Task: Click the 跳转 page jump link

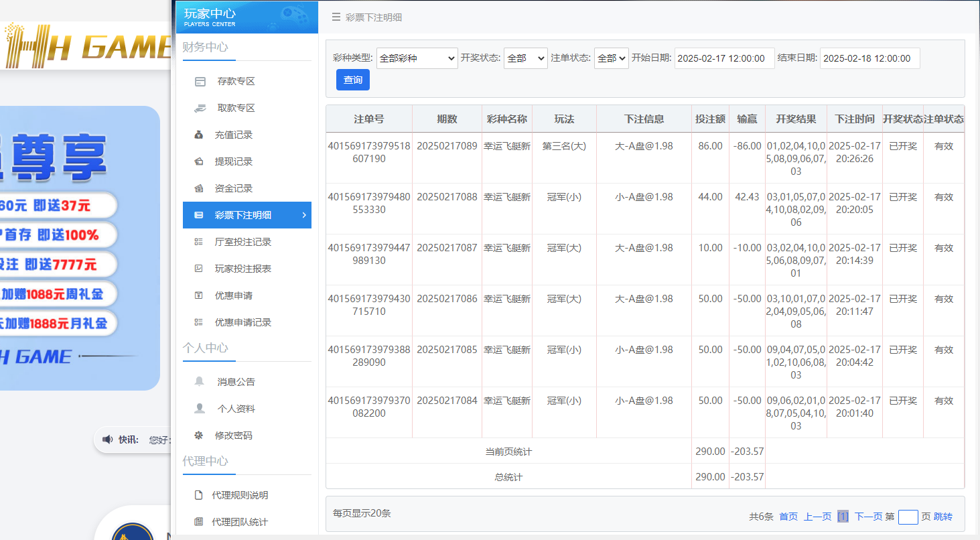Action: (x=942, y=517)
